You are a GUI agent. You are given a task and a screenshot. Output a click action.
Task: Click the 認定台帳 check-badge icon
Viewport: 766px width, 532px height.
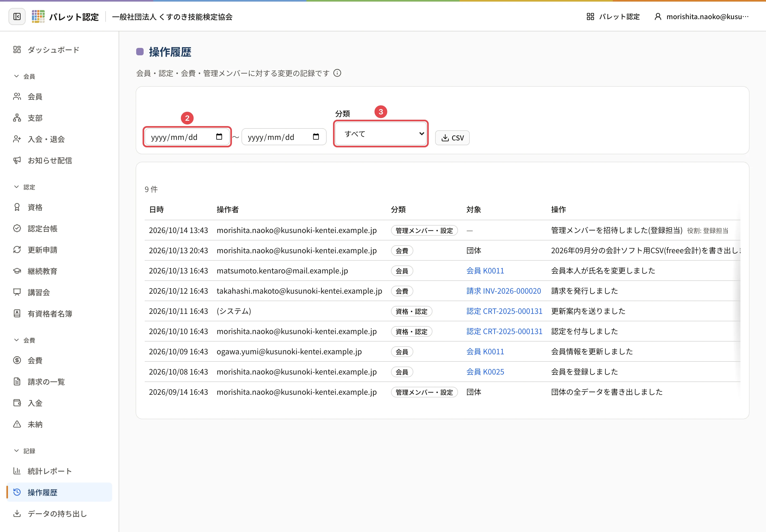(17, 228)
